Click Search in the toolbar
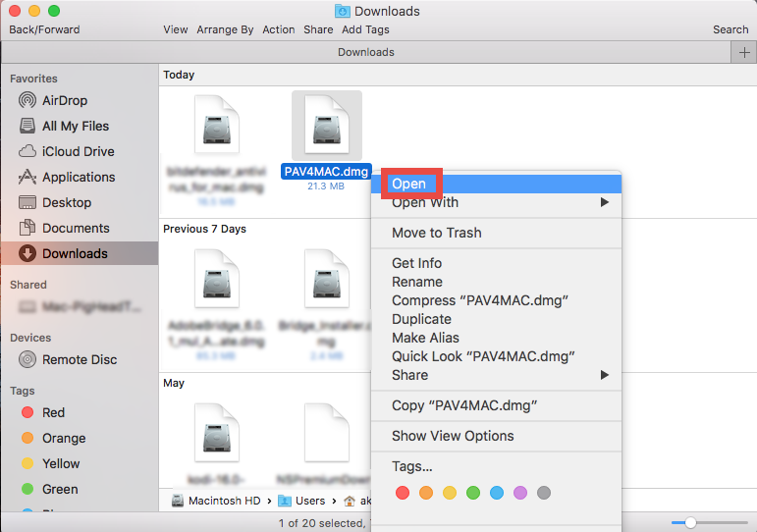Image resolution: width=757 pixels, height=532 pixels. point(730,29)
